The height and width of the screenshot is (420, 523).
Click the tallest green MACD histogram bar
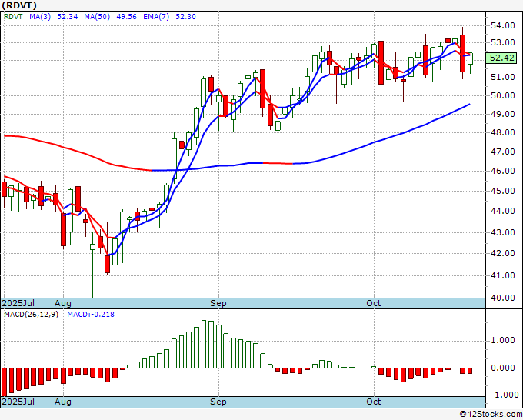tap(204, 345)
